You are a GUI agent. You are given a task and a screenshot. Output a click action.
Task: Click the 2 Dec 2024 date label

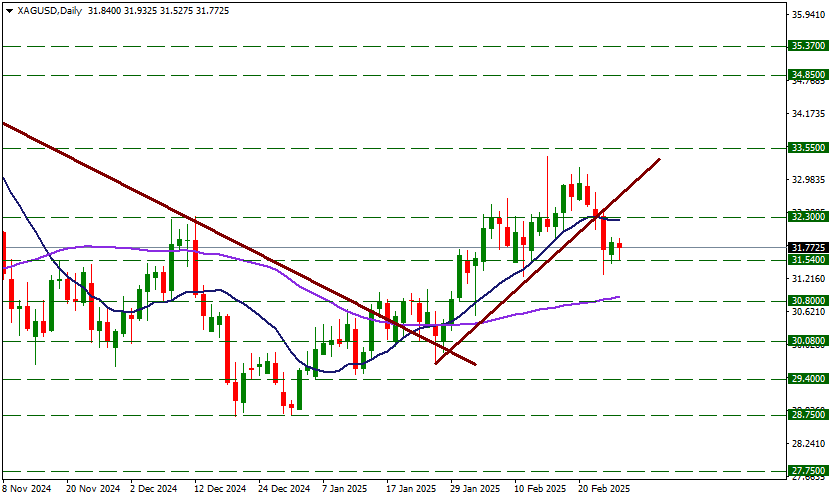pos(153,488)
